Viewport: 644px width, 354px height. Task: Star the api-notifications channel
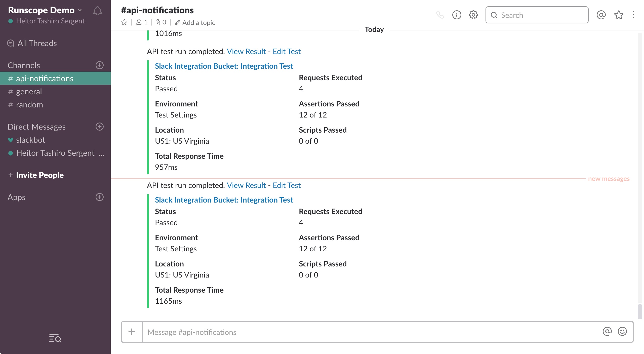[x=124, y=22]
